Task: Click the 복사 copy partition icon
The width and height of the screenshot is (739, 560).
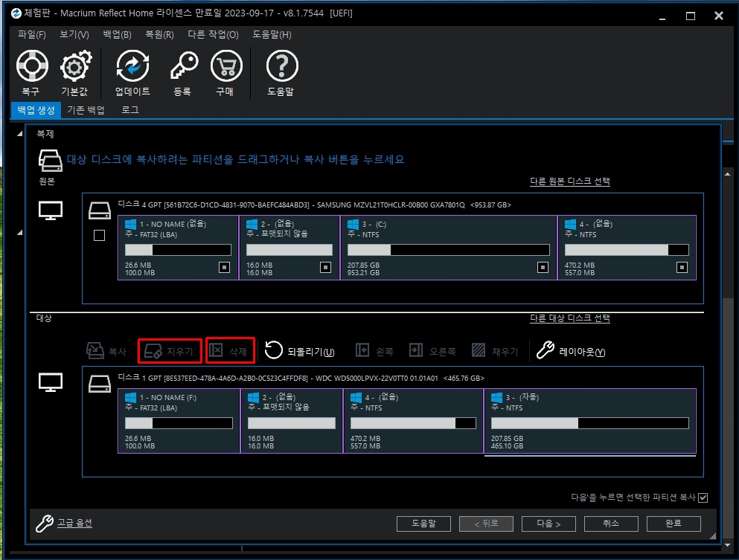Action: point(95,351)
